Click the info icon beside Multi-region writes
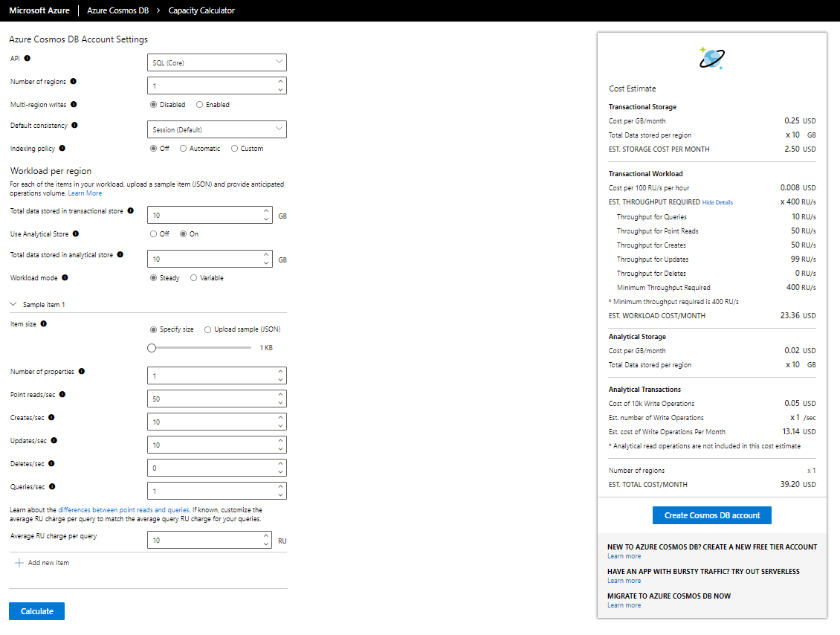840x635 pixels. 74,105
